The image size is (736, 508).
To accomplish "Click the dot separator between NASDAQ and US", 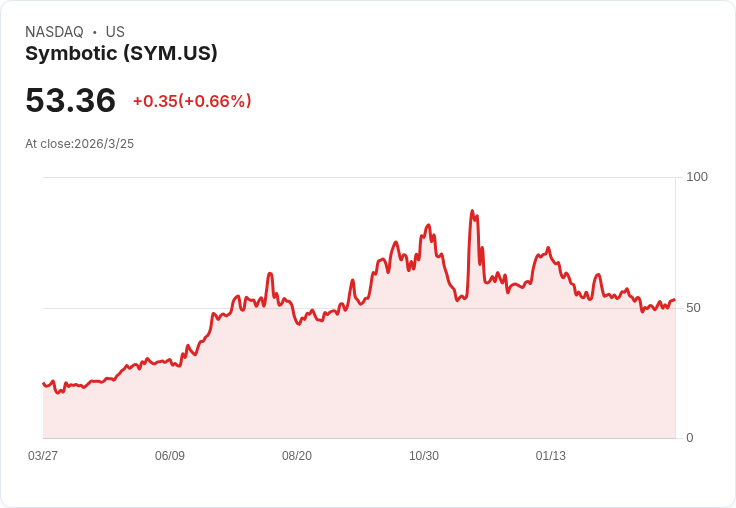I will point(95,32).
